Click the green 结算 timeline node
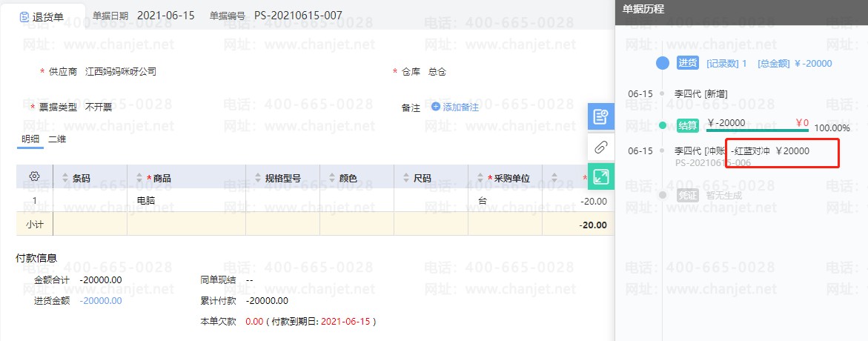Image resolution: width=868 pixels, height=341 pixels. pos(662,126)
